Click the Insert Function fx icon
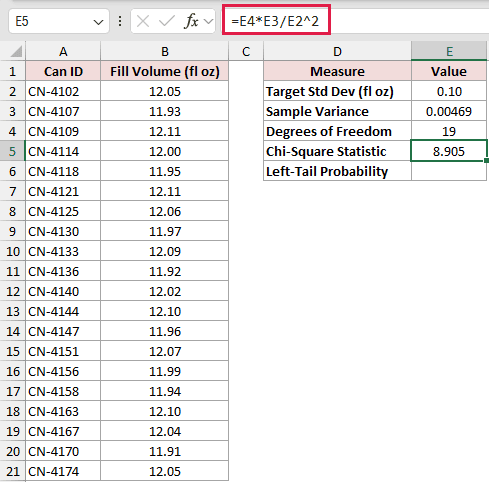This screenshot has width=489, height=482. point(191,22)
